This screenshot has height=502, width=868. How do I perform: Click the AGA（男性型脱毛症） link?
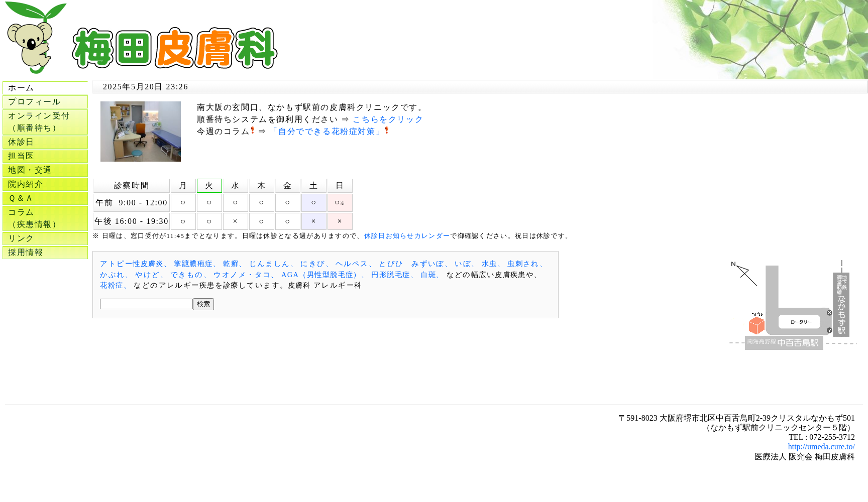pyautogui.click(x=320, y=275)
